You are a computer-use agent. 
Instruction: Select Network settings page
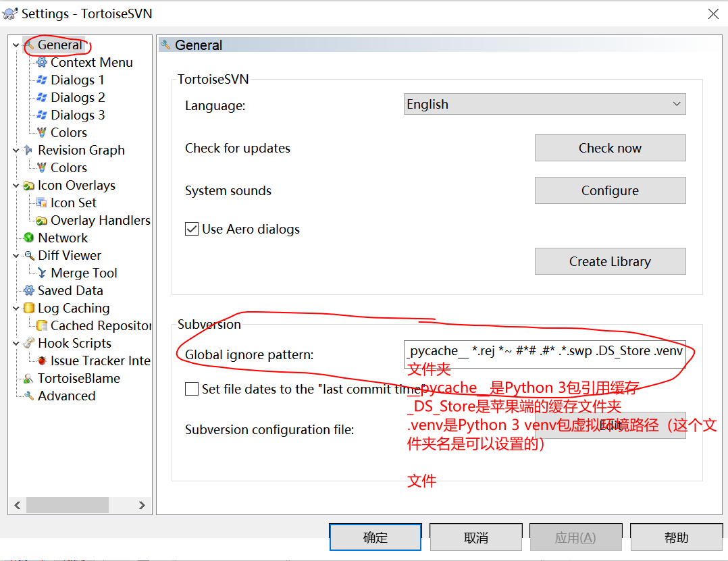pos(63,238)
